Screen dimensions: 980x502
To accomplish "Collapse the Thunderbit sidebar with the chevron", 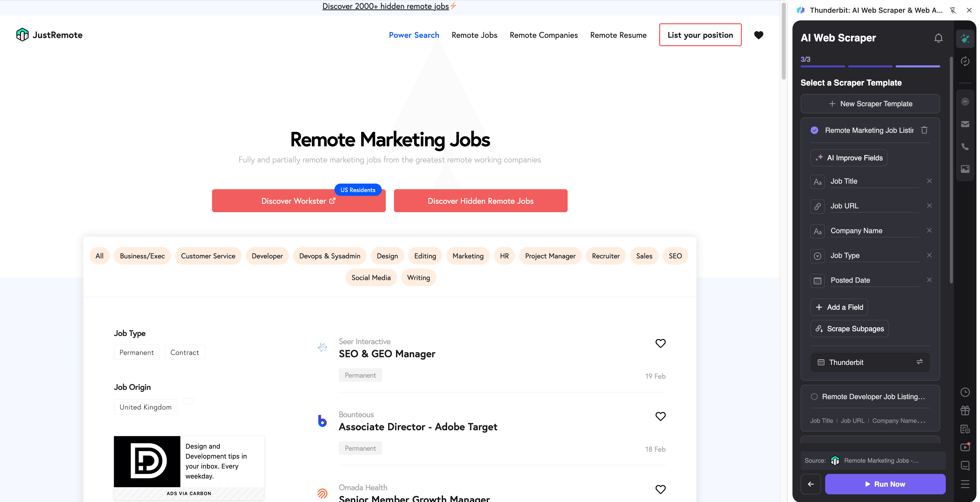I will [965, 102].
